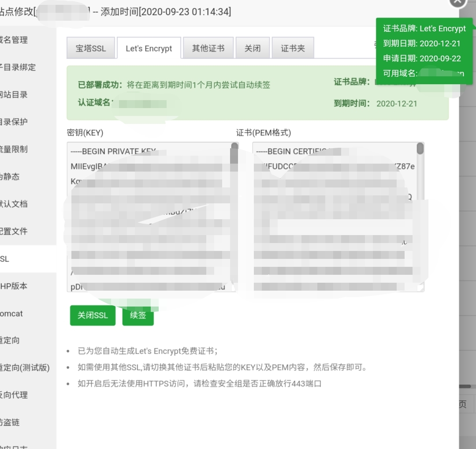Click the 密钥(KEY) field label

85,133
